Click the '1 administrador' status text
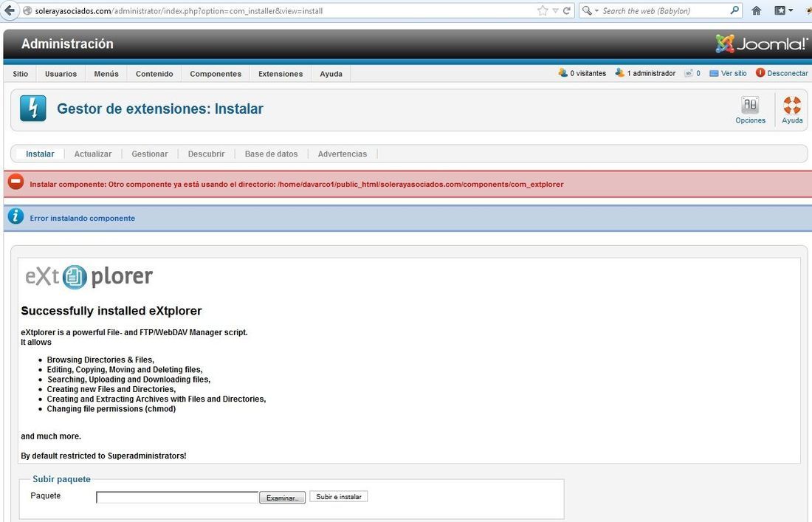Screen dimensions: 812x522 click(651, 74)
